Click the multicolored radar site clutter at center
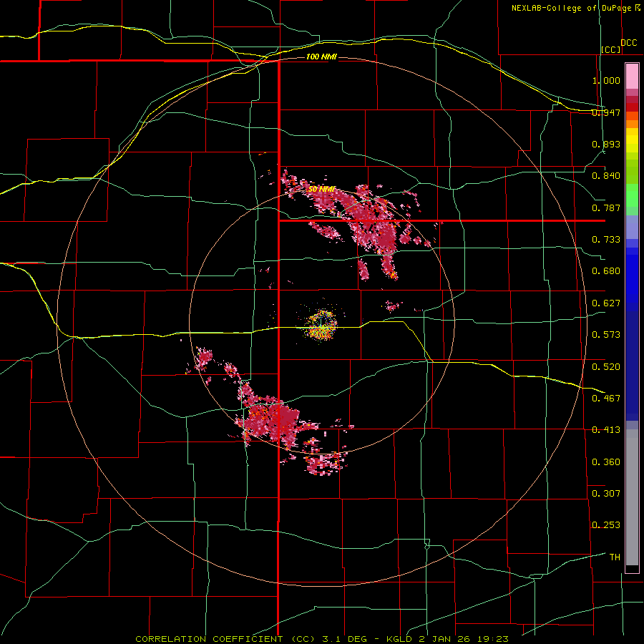 (x=321, y=324)
